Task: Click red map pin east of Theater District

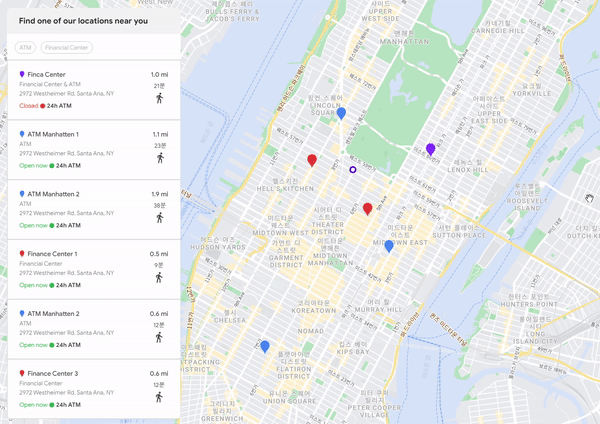Action: click(x=367, y=208)
